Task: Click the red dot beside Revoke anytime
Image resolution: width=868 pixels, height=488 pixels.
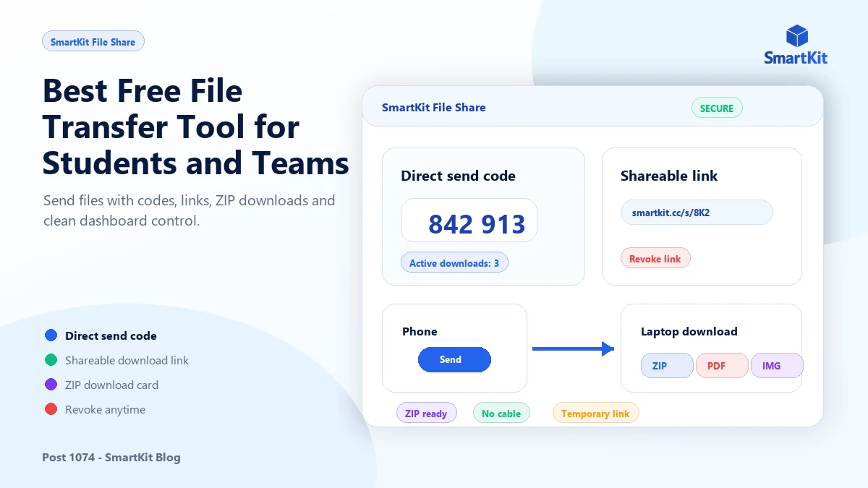Action: tap(51, 409)
